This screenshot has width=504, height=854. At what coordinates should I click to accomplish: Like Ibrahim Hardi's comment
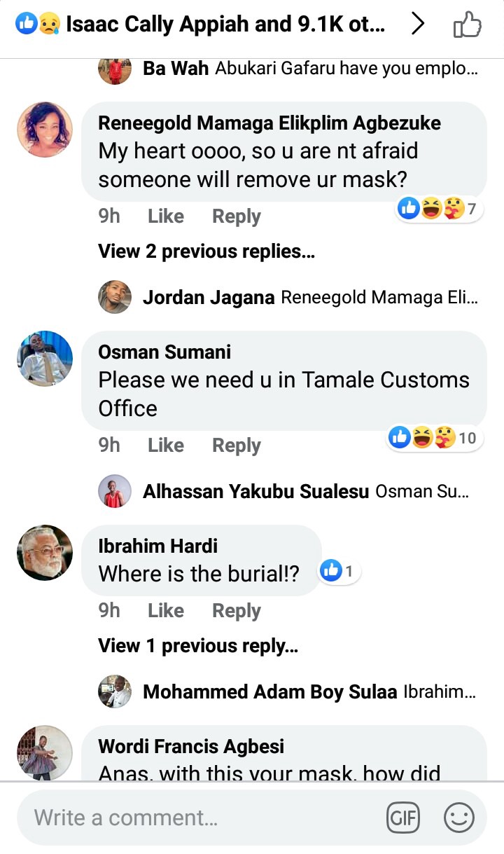click(166, 610)
